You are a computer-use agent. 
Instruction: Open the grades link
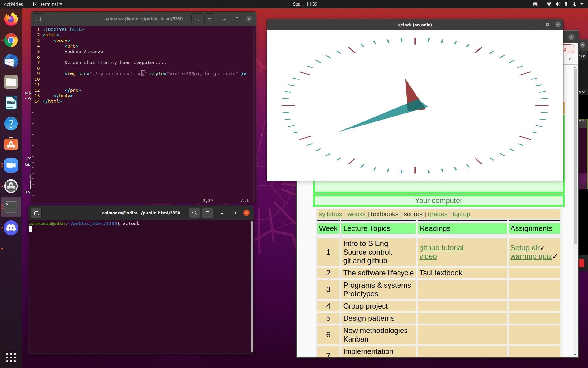pyautogui.click(x=438, y=214)
